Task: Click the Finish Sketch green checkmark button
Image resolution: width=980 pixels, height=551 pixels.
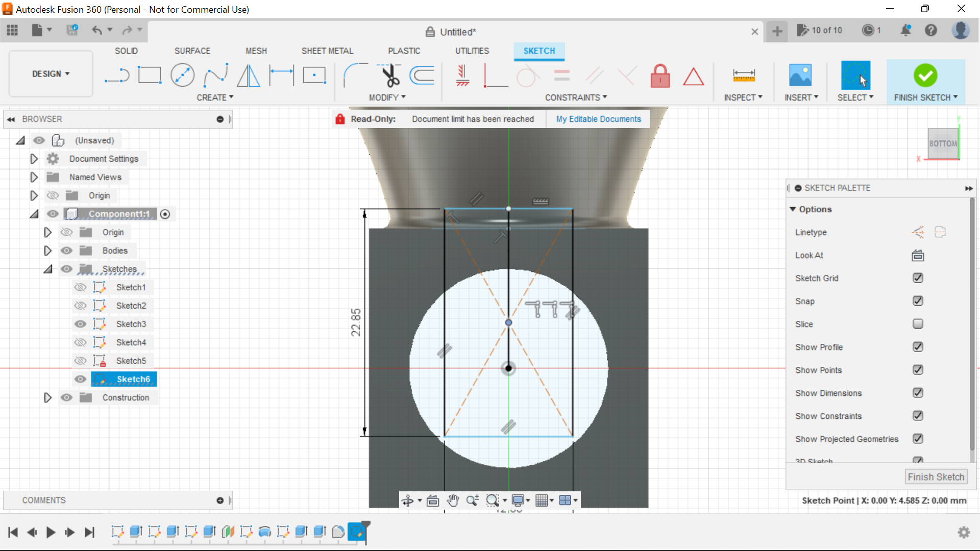Action: tap(925, 74)
